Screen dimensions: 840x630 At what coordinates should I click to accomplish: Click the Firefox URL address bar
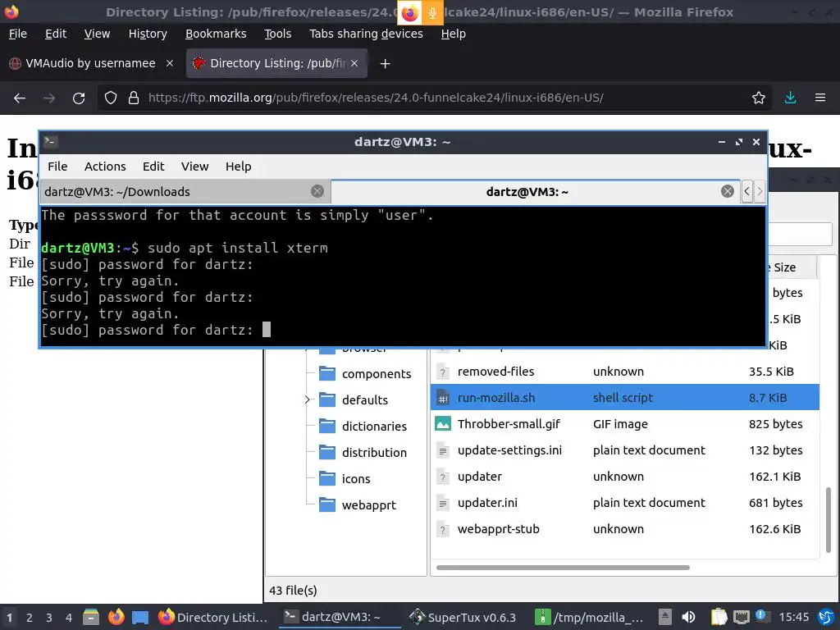[x=434, y=98]
